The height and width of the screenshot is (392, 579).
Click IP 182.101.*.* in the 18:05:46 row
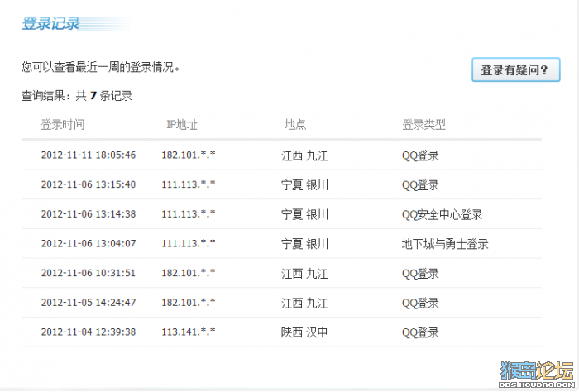click(x=189, y=155)
